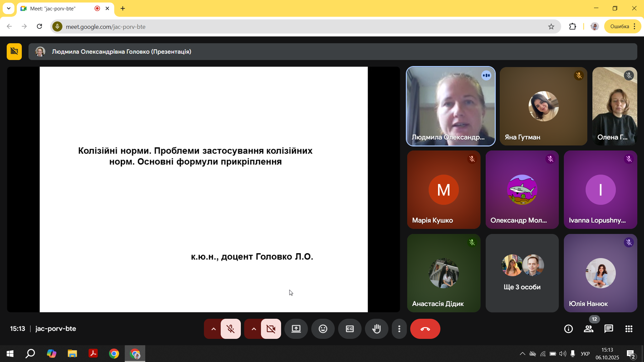Click the Яна Гутман participant tile
The height and width of the screenshot is (362, 644).
click(543, 106)
